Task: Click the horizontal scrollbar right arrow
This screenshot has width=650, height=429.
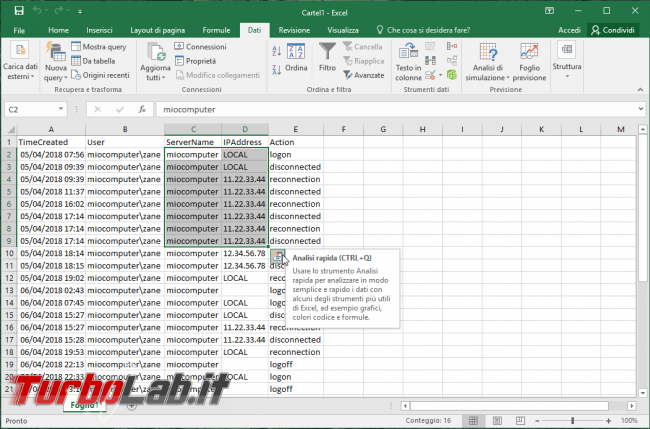Action: coord(632,406)
